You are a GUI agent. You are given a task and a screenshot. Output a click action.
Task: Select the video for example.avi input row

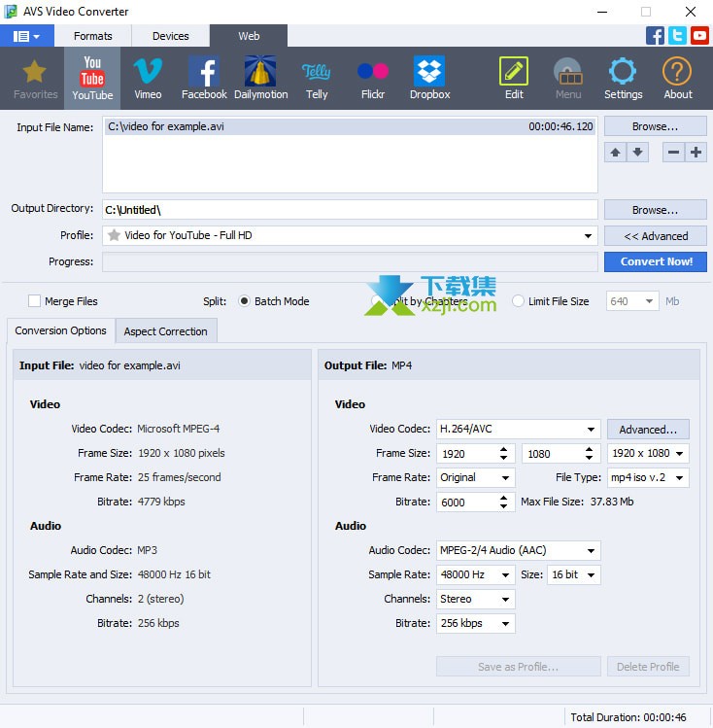[350, 126]
